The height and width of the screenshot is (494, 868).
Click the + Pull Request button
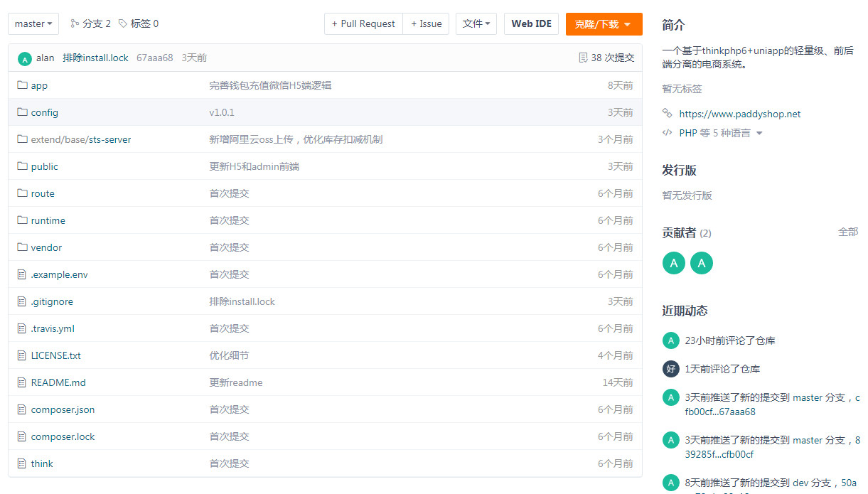(x=363, y=23)
